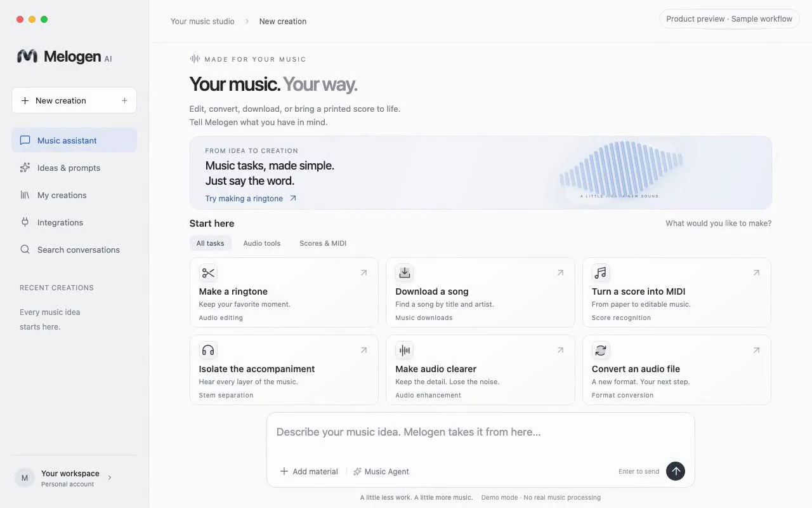This screenshot has width=812, height=508.
Task: Open Search conversations
Action: point(74,250)
